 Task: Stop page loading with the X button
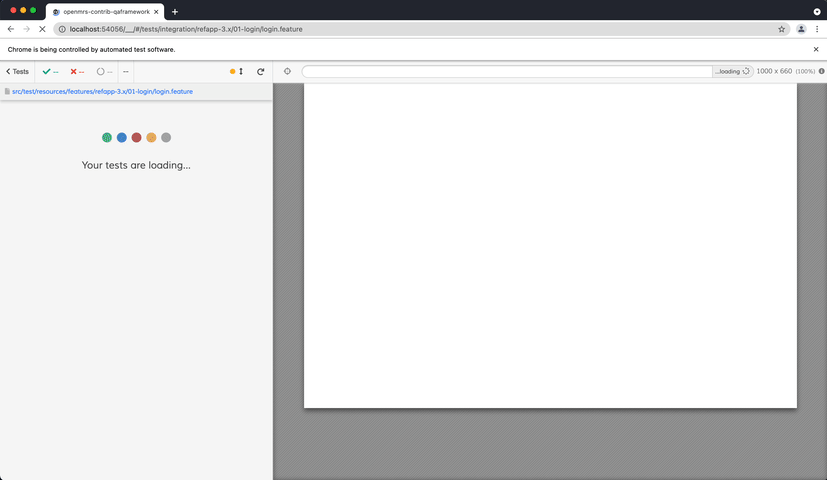point(42,29)
